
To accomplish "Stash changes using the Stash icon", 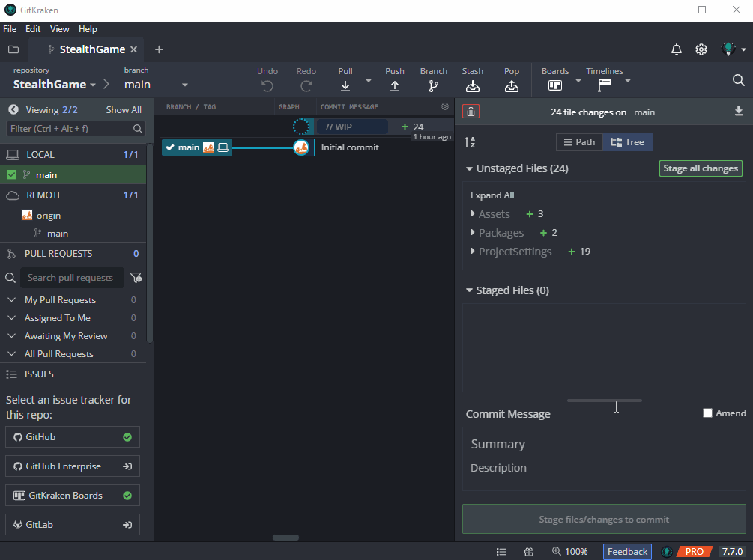I will pyautogui.click(x=473, y=86).
